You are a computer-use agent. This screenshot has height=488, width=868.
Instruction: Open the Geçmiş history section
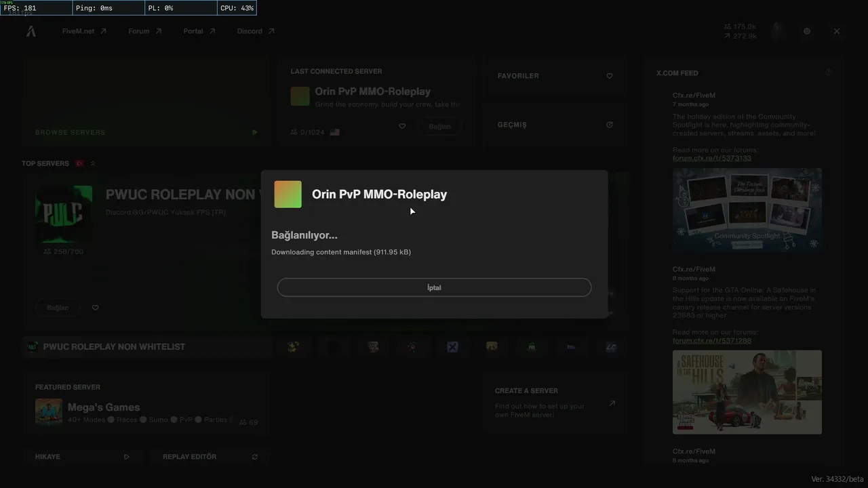click(x=555, y=125)
